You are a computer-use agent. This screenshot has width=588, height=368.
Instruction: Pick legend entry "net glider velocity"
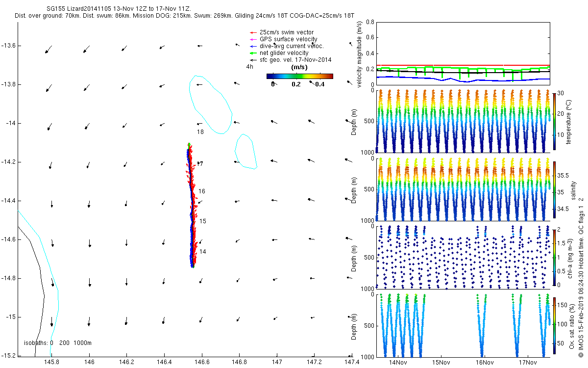pyautogui.click(x=284, y=53)
